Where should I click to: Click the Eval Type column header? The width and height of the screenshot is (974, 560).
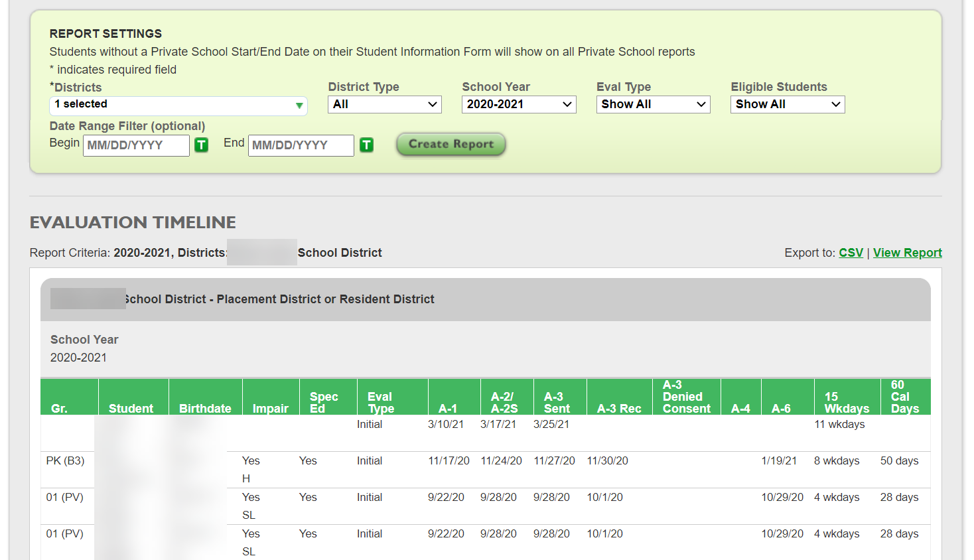point(393,397)
